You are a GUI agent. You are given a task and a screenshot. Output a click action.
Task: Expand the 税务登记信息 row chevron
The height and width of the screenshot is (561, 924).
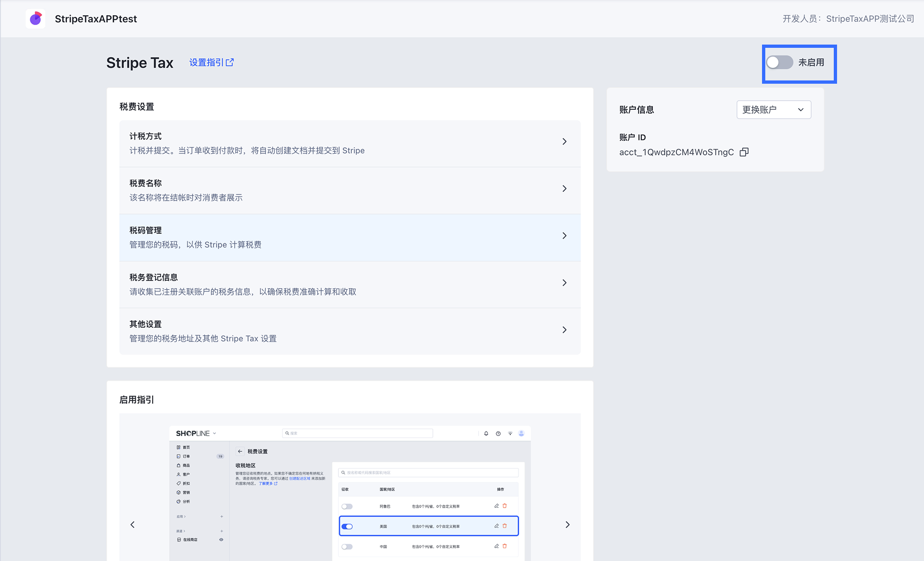pos(564,283)
